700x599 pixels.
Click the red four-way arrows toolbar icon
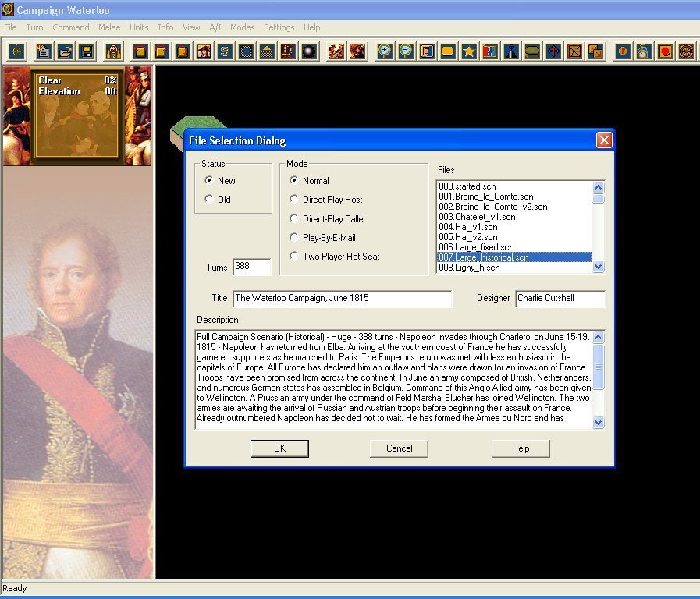[x=553, y=52]
